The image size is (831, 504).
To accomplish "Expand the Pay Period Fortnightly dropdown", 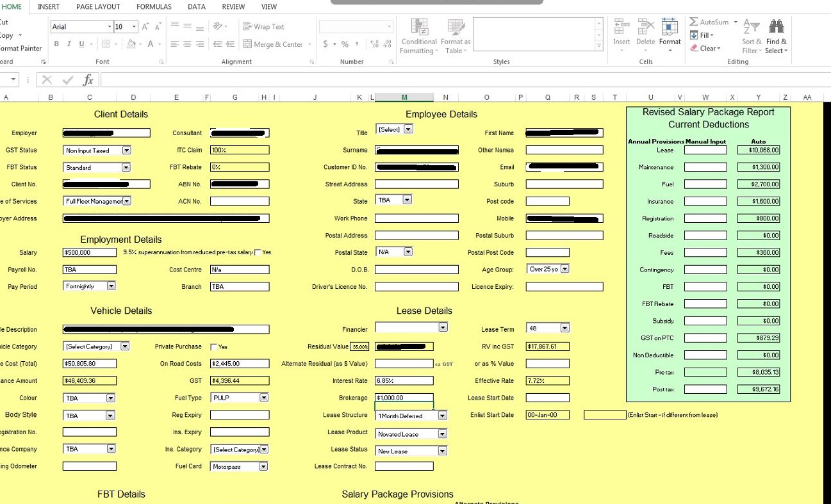I will pos(111,286).
